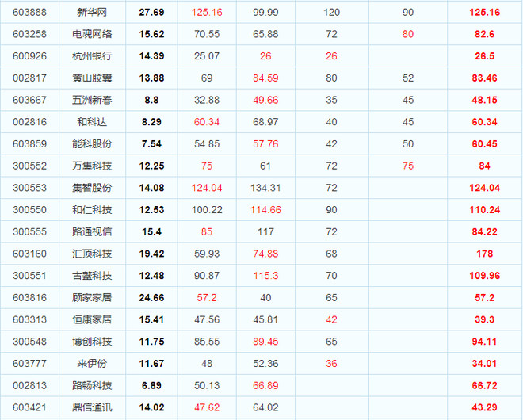Click the stock name 黄山胶囊
523x420 pixels.
92,78
